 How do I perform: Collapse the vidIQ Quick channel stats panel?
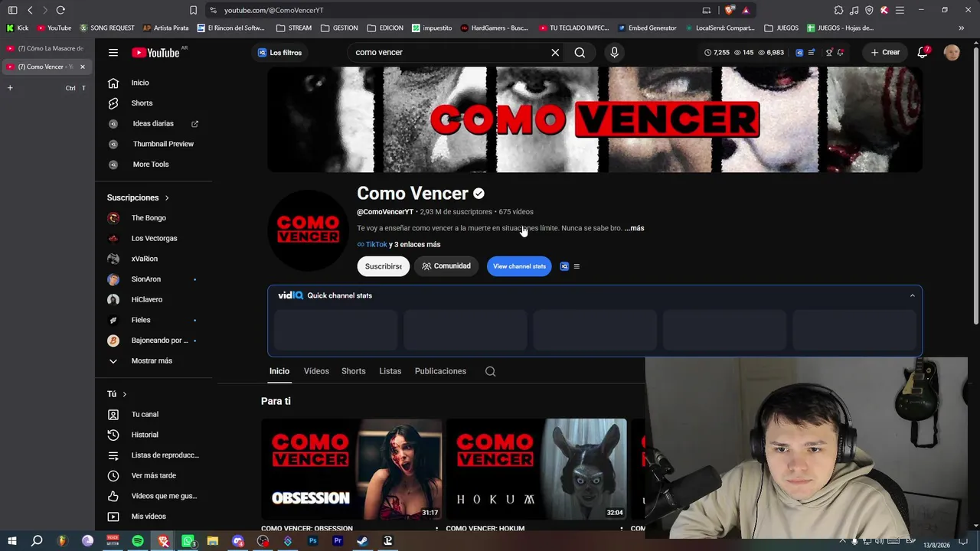(912, 295)
